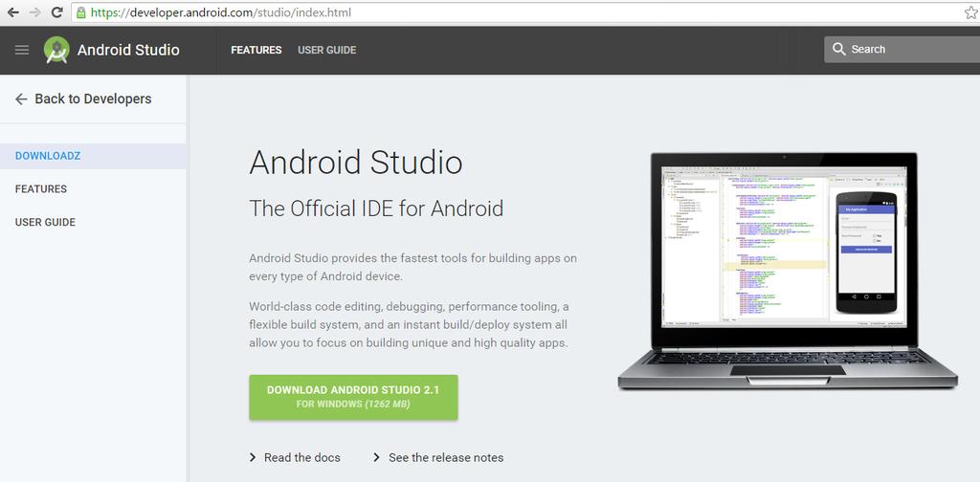Click into the Search box
Viewport: 980px width, 482px height.
coord(902,50)
